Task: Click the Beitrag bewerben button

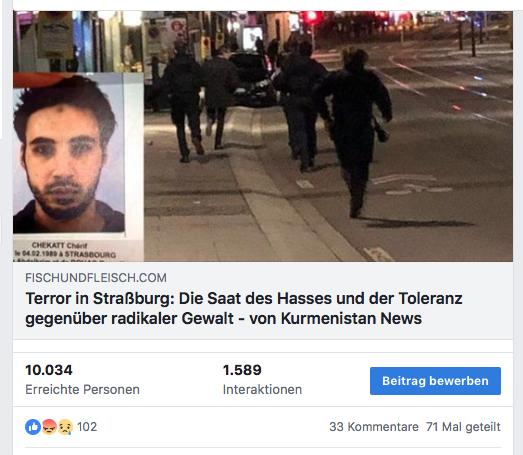Action: [435, 381]
